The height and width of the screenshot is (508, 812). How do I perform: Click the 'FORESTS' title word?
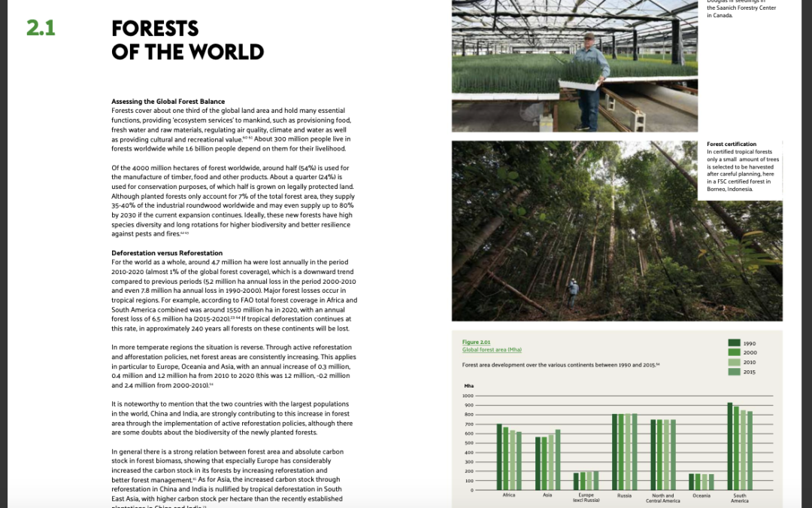[155, 29]
